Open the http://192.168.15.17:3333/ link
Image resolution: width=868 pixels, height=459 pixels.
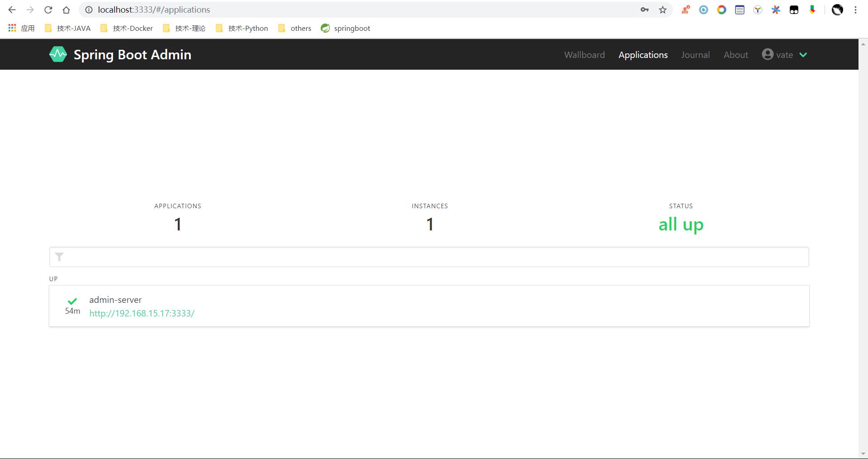click(x=142, y=313)
